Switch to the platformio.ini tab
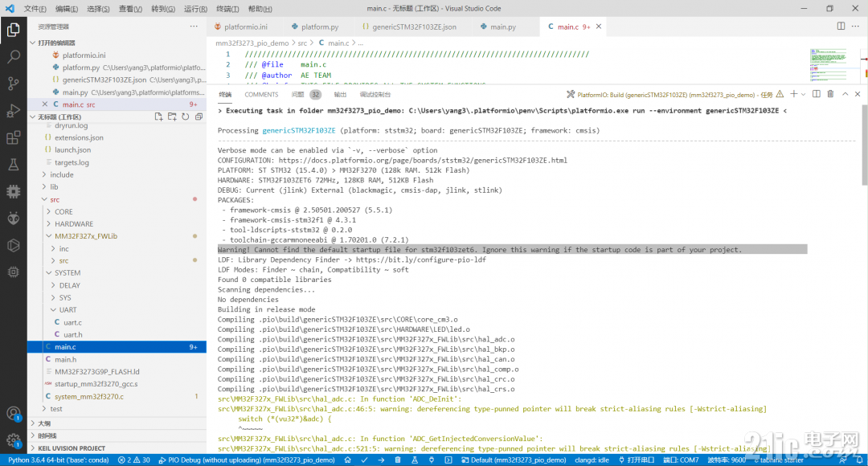 pyautogui.click(x=245, y=27)
